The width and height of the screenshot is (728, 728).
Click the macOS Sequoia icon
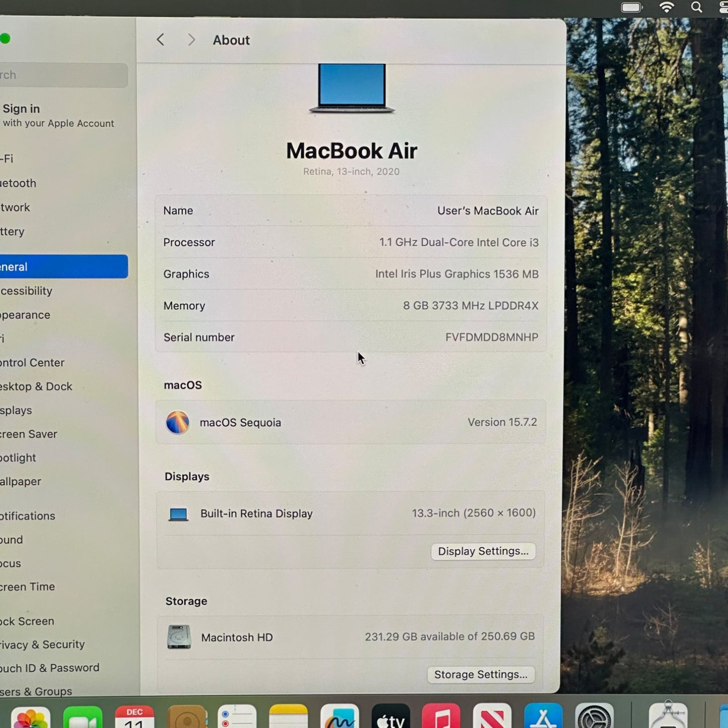(x=178, y=422)
